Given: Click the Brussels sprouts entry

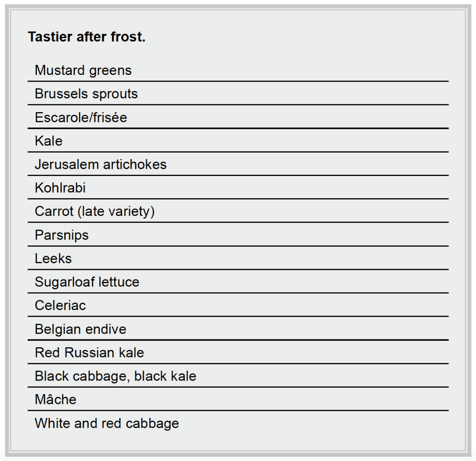Looking at the screenshot, I should (x=86, y=94).
